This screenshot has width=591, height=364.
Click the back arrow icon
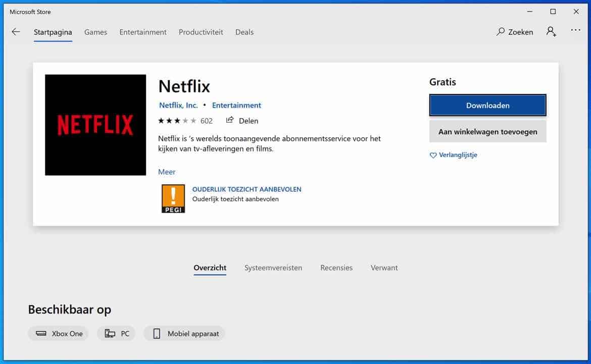(x=16, y=32)
